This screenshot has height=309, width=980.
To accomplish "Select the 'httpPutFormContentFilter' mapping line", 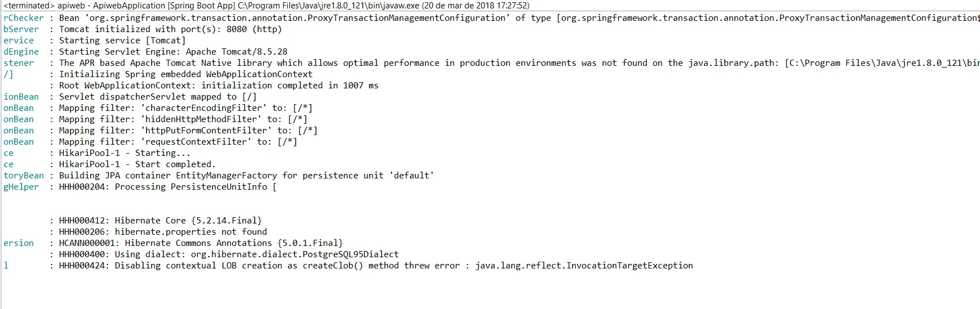I will pos(188,131).
